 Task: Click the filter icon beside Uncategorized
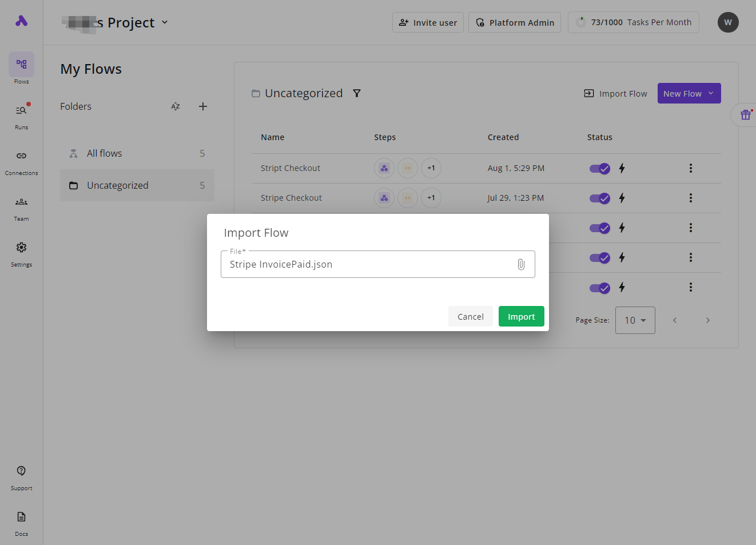pyautogui.click(x=357, y=93)
